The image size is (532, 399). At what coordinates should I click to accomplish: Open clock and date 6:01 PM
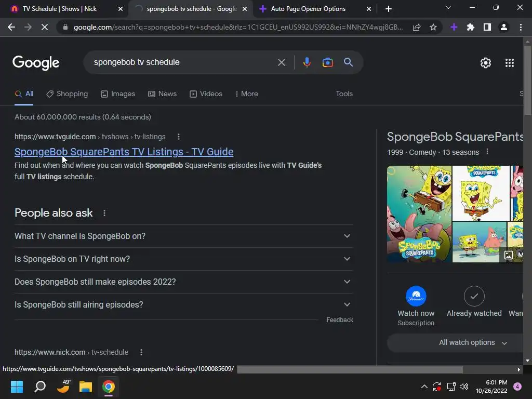pyautogui.click(x=491, y=387)
